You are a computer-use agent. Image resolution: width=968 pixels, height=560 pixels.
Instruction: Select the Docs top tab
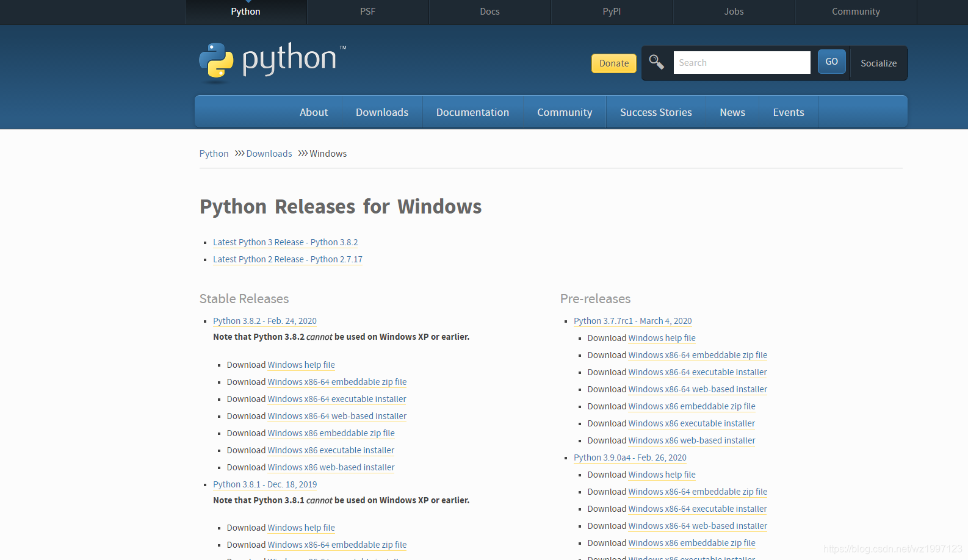(489, 12)
